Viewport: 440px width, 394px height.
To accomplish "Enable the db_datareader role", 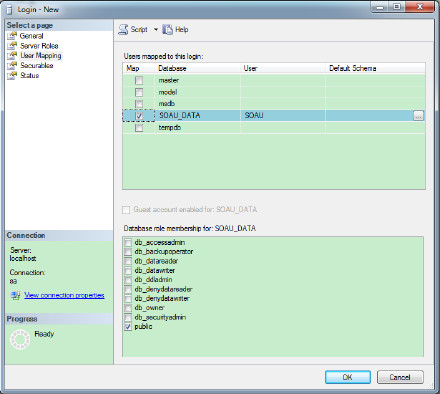I will [128, 261].
